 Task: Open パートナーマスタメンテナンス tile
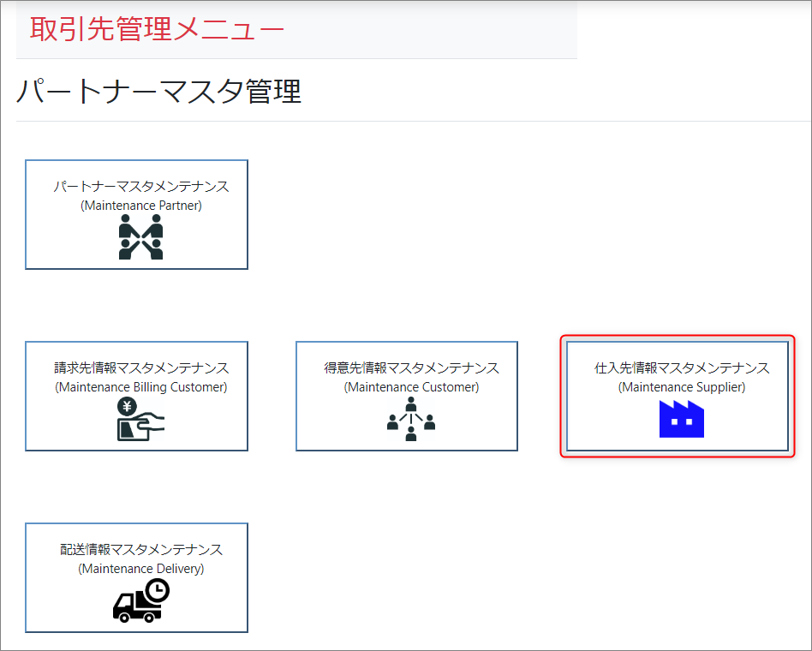(136, 214)
